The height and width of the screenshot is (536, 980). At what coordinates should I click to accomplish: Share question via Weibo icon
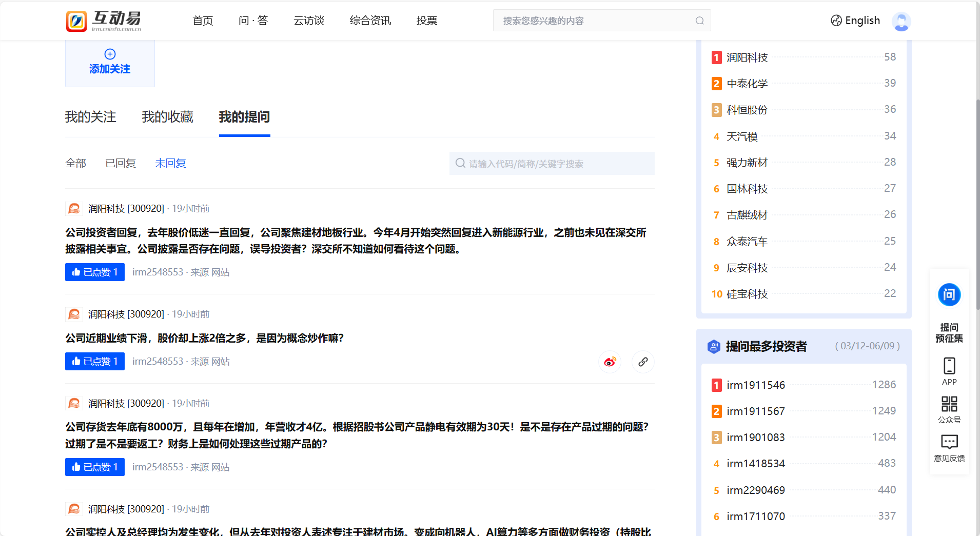point(610,362)
